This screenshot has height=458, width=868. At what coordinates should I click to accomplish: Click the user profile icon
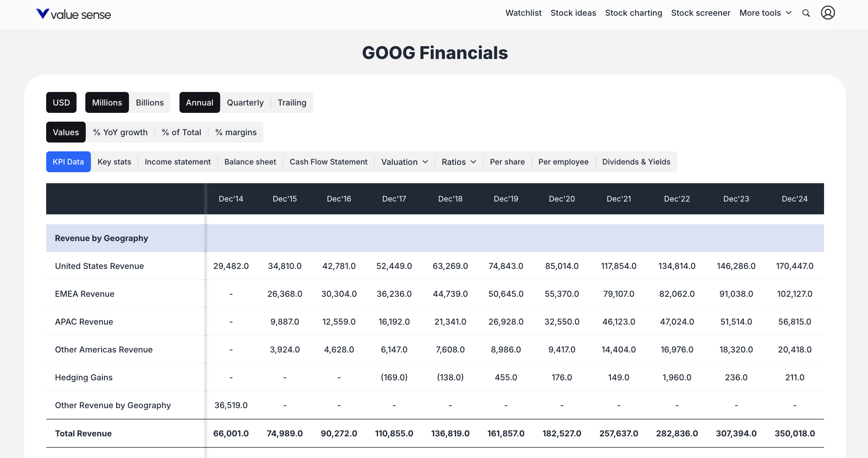(828, 13)
